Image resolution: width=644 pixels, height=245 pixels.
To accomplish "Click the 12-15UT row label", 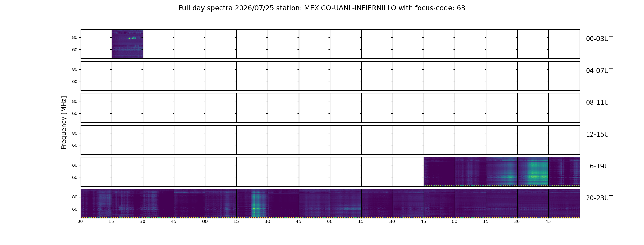I will pos(599,134).
